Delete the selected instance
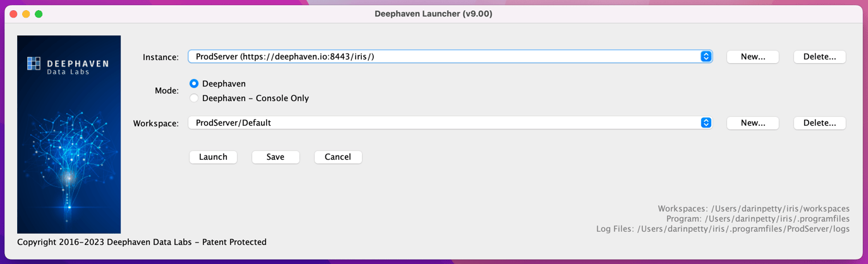The height and width of the screenshot is (264, 868). coord(819,57)
